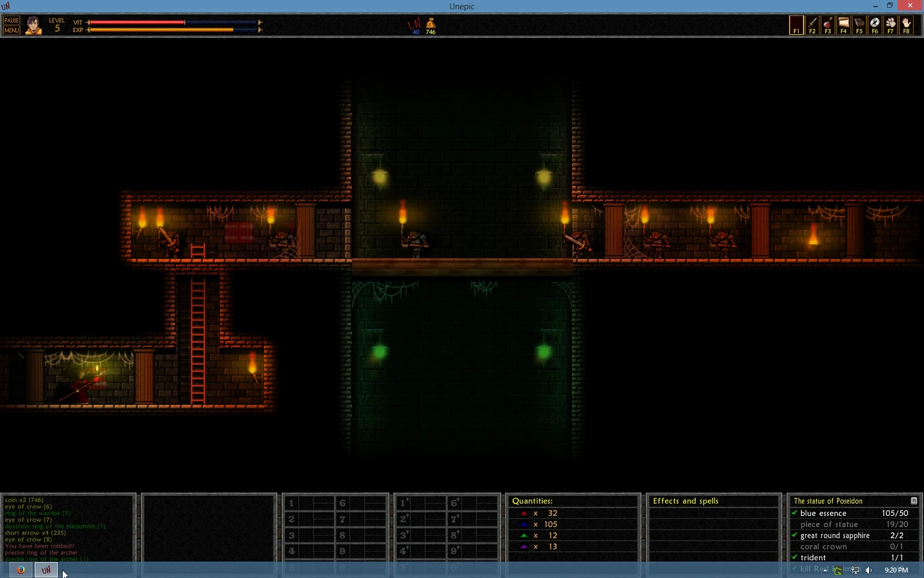
Task: Select the empty F1 quick slot
Action: (x=796, y=25)
